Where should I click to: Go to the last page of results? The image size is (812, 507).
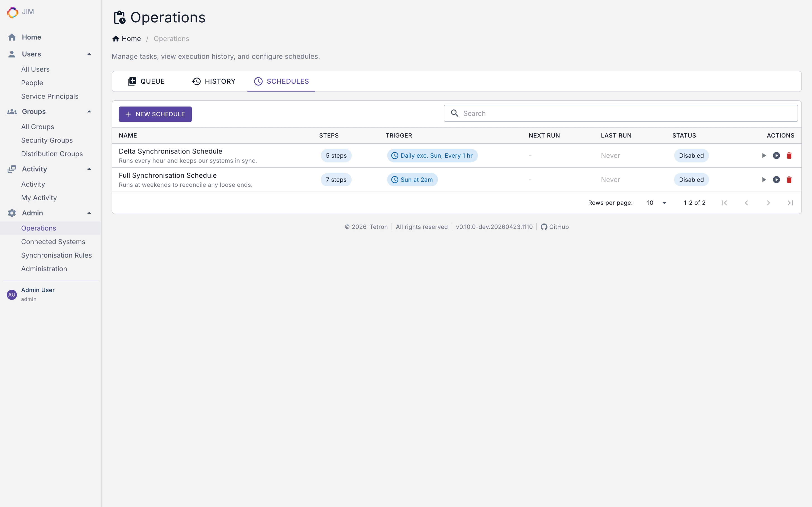click(x=790, y=203)
